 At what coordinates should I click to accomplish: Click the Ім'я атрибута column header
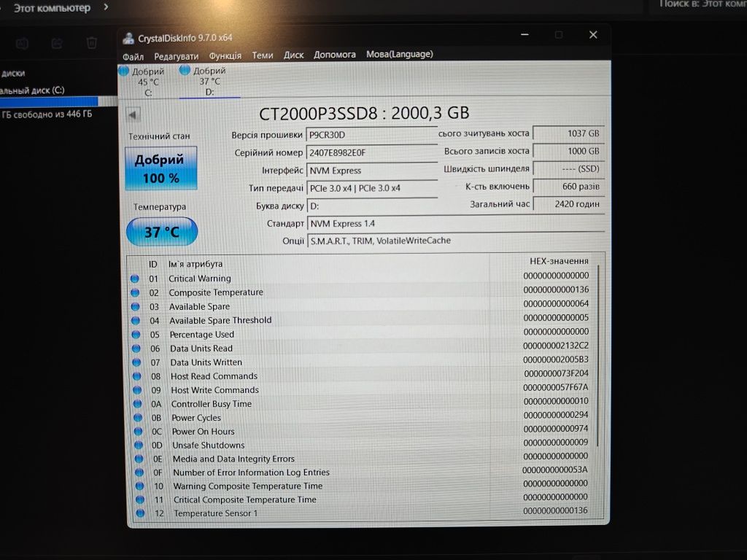tap(196, 264)
